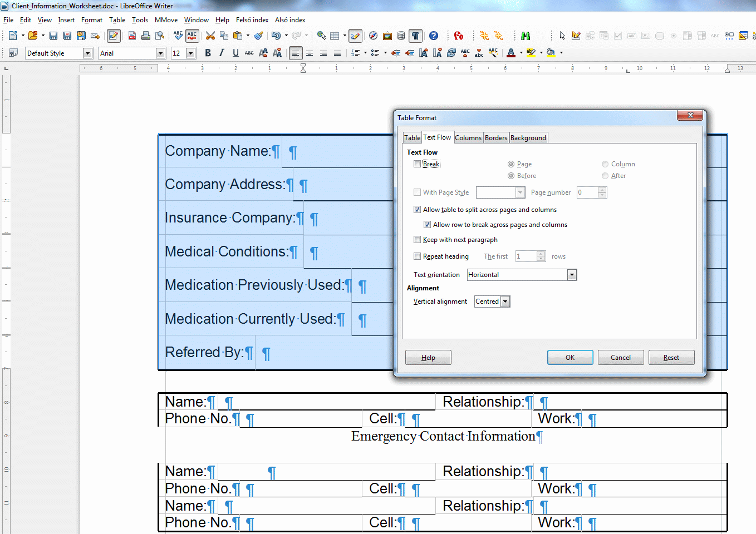Open LibreOffice Help with the question mark
Screen dimensions: 756x534
pyautogui.click(x=434, y=36)
